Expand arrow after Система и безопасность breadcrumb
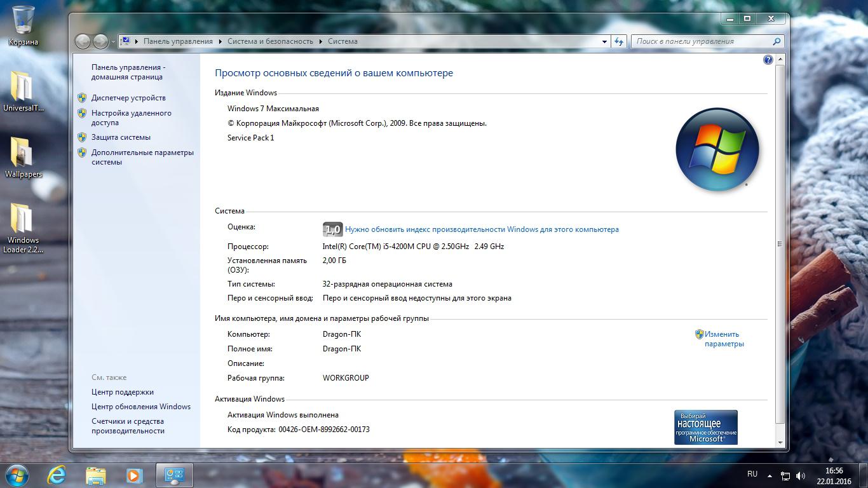This screenshot has height=488, width=868. (x=320, y=41)
